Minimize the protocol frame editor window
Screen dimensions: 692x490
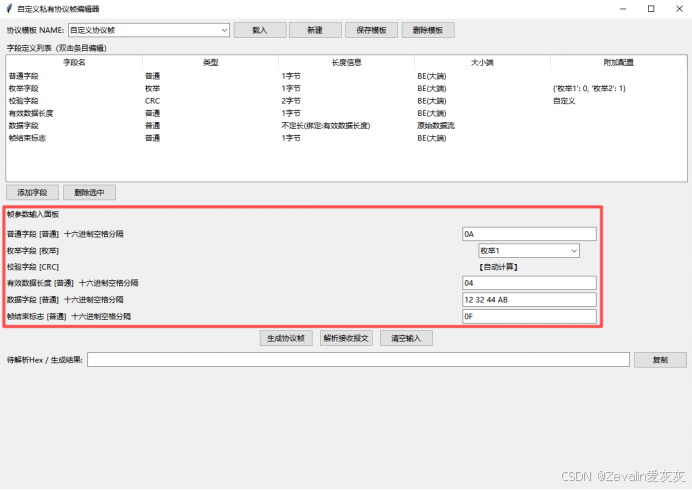(623, 9)
